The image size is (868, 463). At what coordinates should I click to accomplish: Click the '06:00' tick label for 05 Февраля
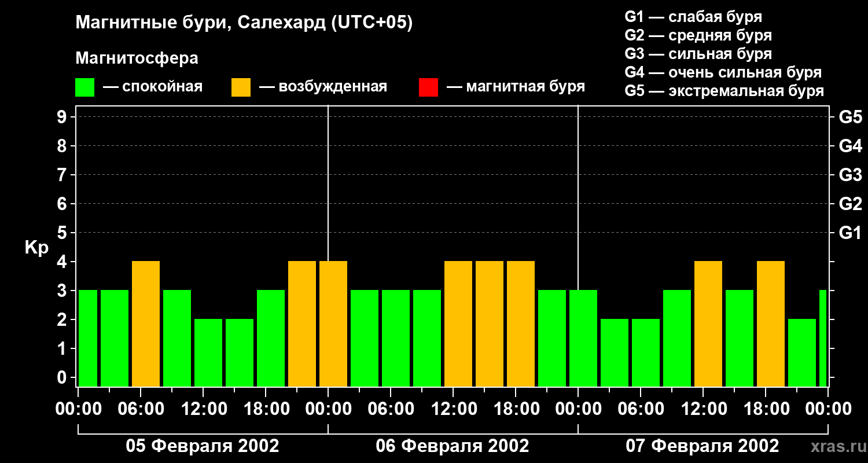pos(141,409)
